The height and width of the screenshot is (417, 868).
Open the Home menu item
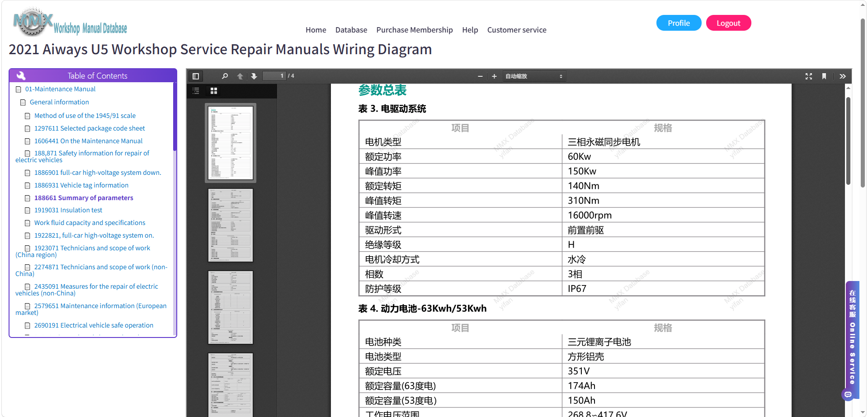pos(316,30)
